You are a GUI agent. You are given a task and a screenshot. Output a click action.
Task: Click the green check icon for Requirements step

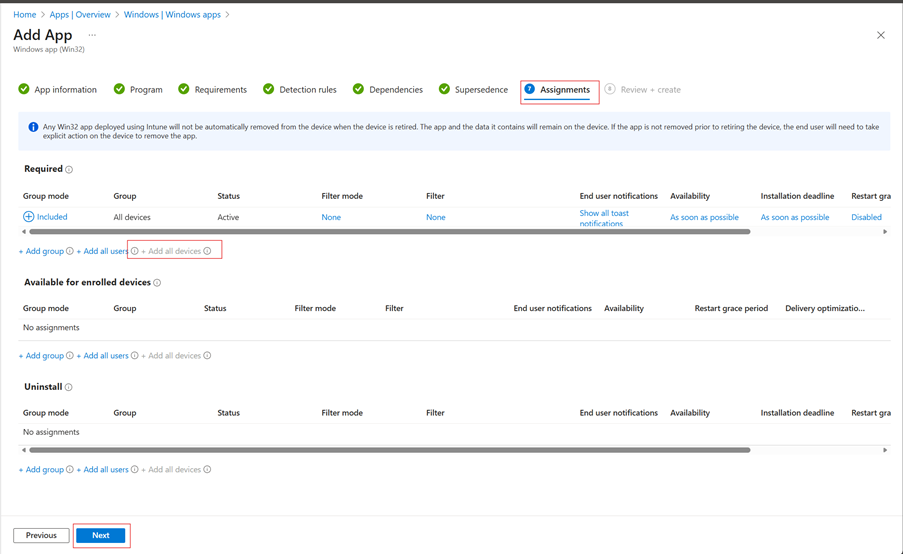tap(184, 89)
